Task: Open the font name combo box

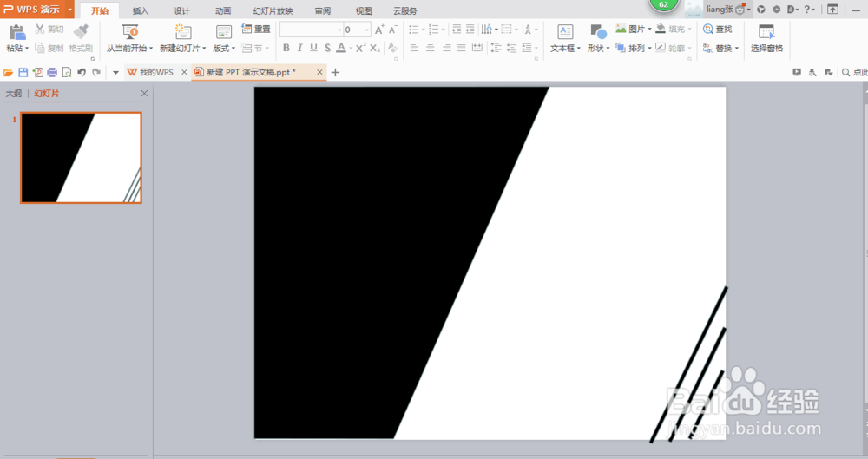Action: coord(311,30)
